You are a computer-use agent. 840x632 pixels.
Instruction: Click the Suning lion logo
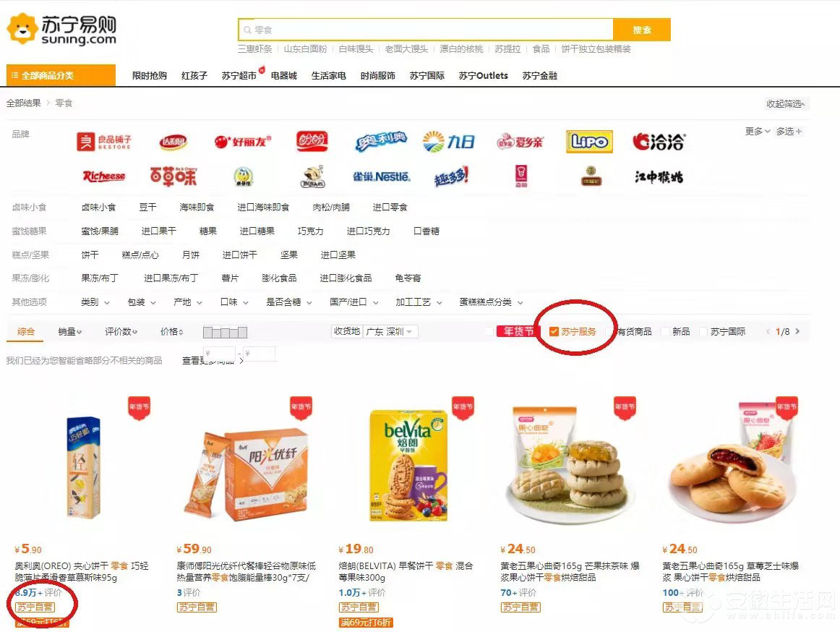pyautogui.click(x=22, y=30)
